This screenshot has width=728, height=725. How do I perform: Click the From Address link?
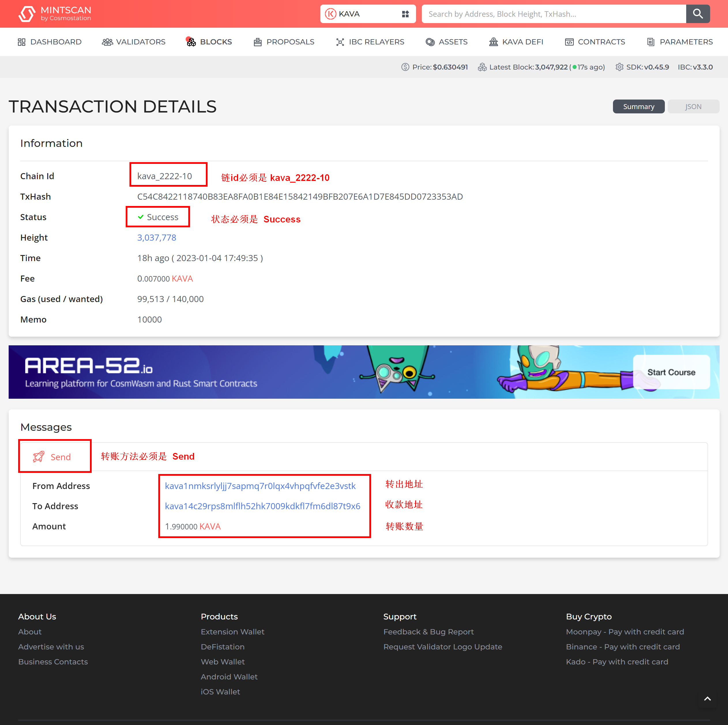pyautogui.click(x=260, y=486)
